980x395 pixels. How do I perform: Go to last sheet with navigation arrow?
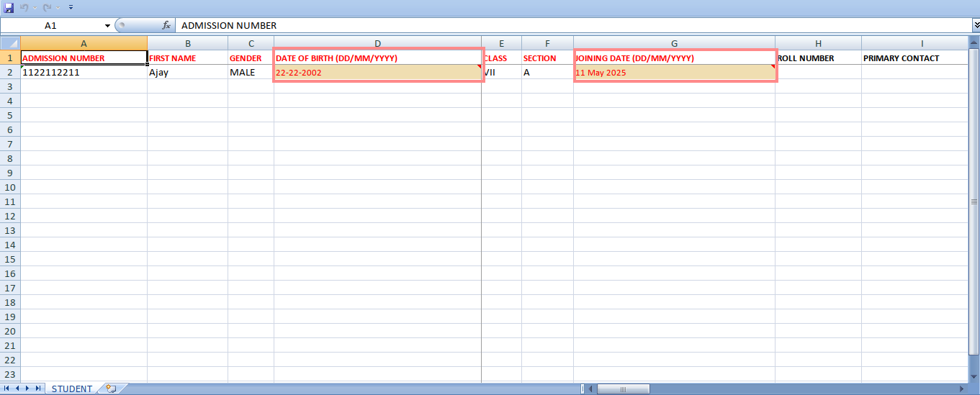point(40,389)
